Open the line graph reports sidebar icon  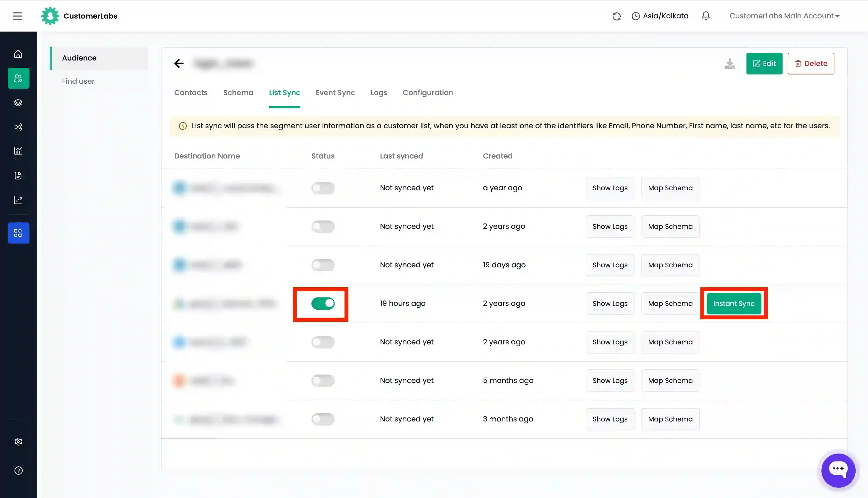click(x=18, y=200)
